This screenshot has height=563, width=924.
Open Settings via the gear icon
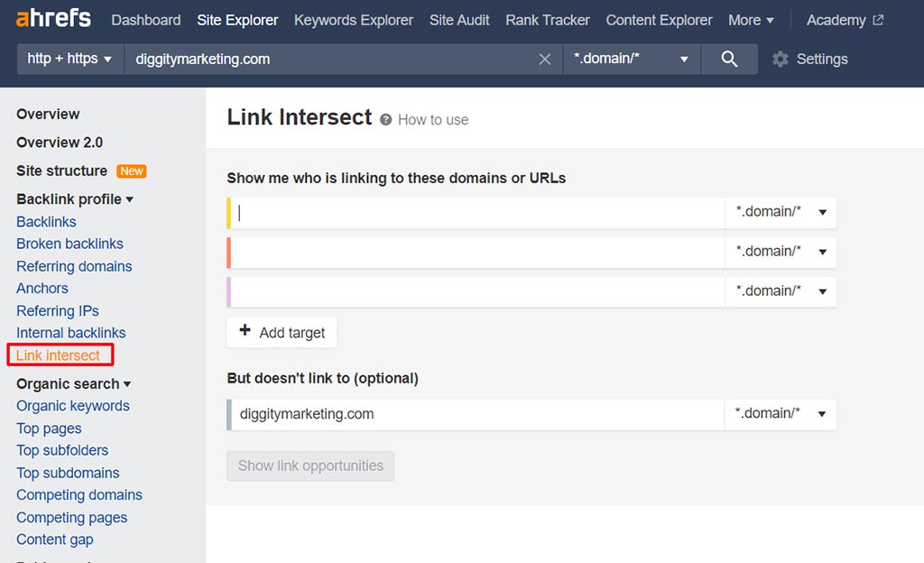[781, 60]
